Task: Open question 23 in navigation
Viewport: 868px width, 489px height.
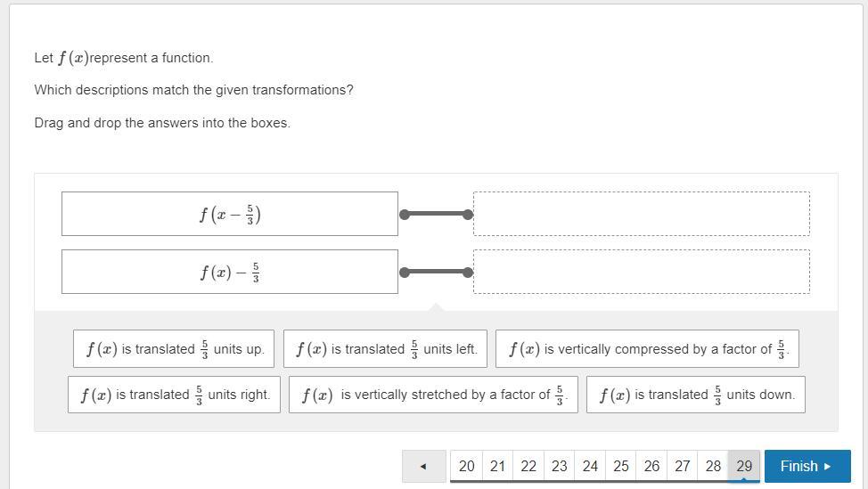Action: 559,466
